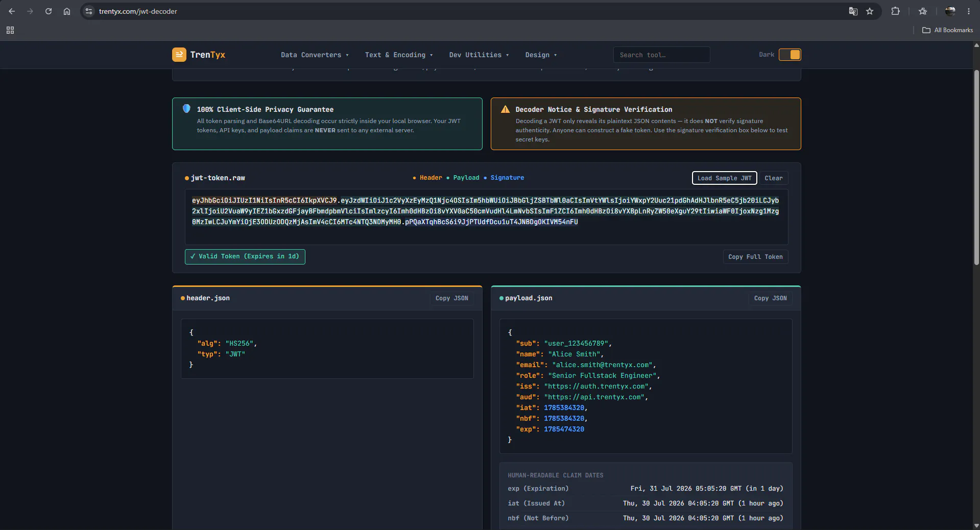Click the TrenTyx brand name

tap(207, 55)
